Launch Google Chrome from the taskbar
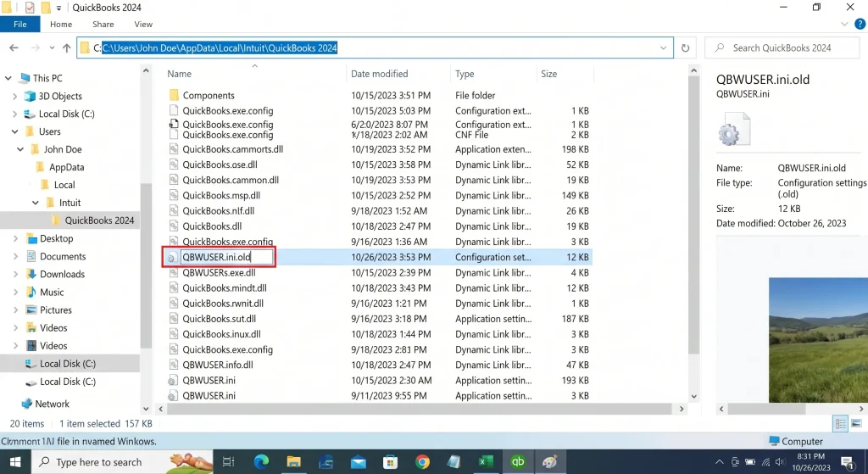868x474 pixels. (422, 462)
